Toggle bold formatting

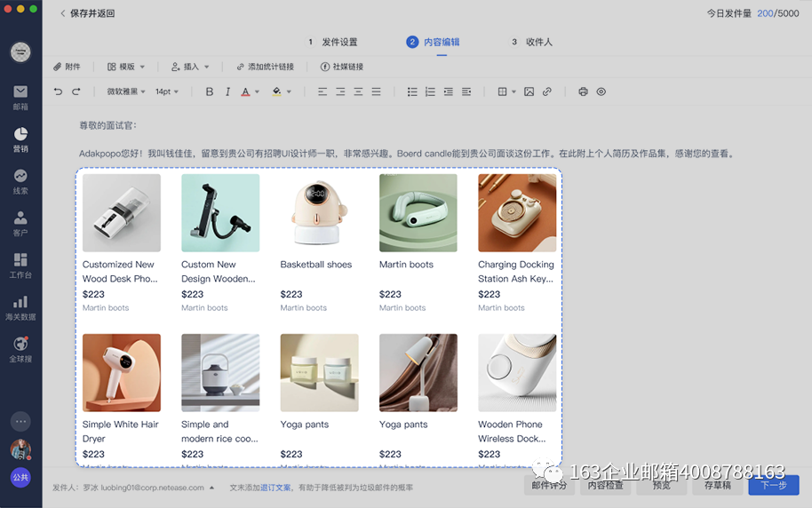[x=209, y=91]
